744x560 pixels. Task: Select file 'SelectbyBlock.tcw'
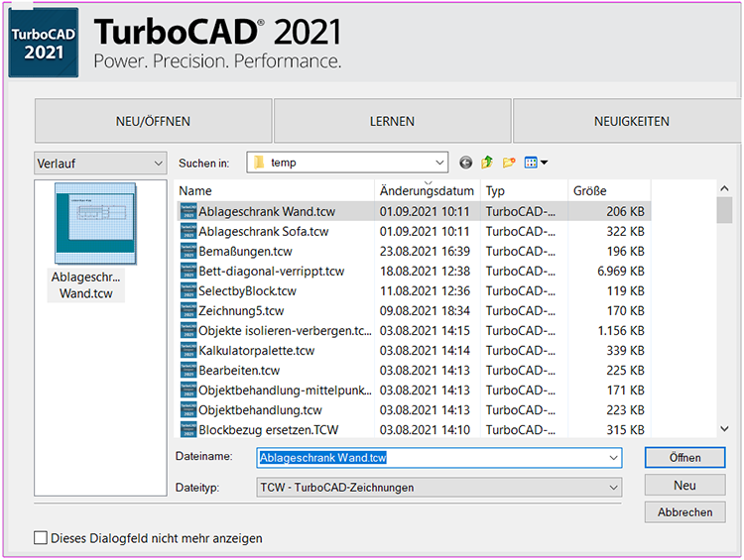tap(247, 290)
